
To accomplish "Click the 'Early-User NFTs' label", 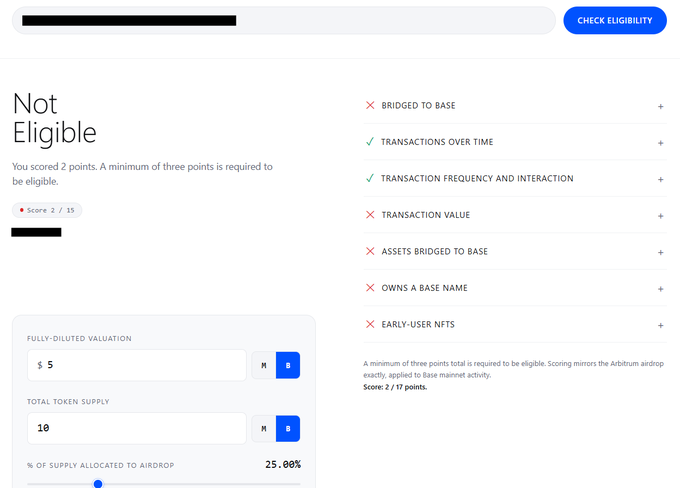I will pos(418,324).
